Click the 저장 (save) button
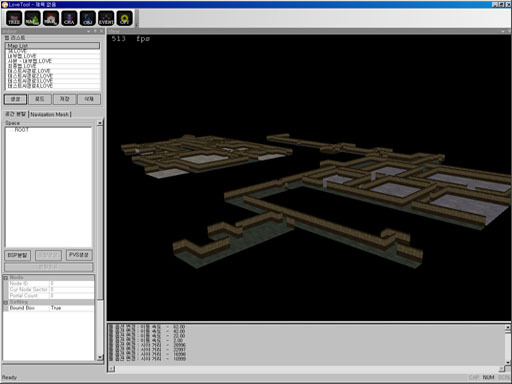Viewport: 512px width, 384px height. click(64, 99)
